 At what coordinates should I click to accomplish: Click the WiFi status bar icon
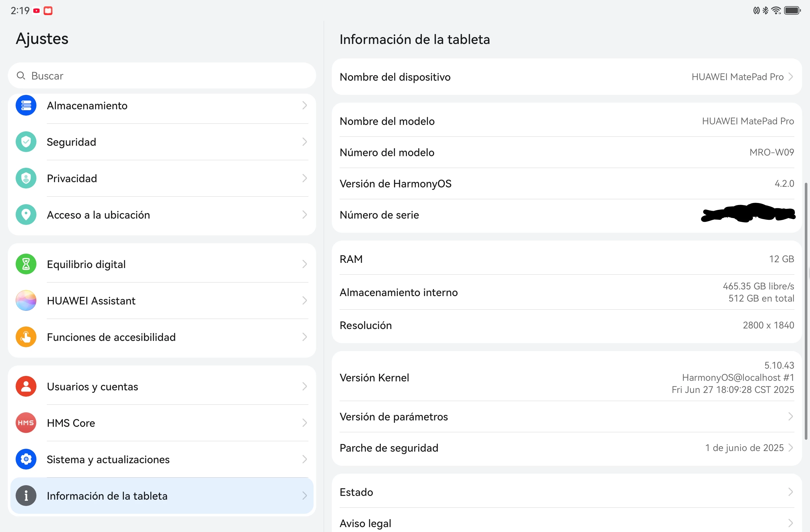coord(776,10)
